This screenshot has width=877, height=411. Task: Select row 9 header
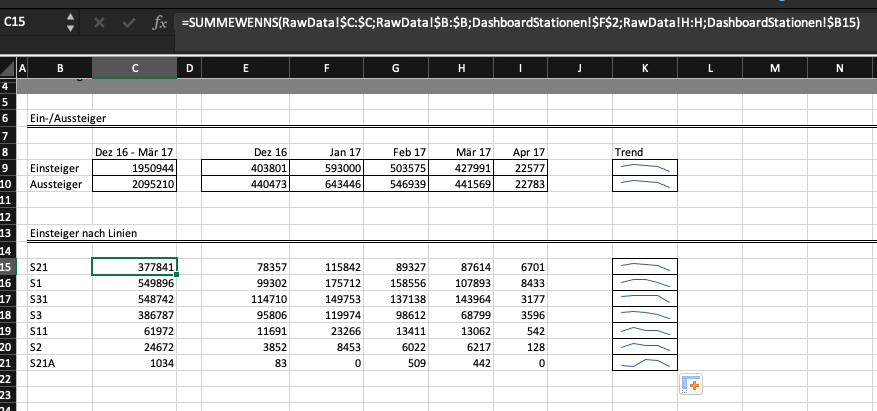tap(8, 168)
